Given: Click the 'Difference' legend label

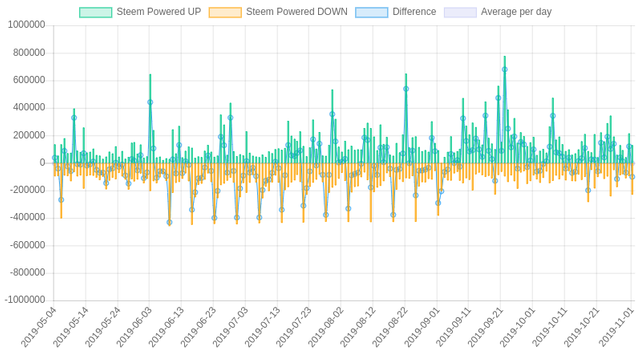Looking at the screenshot, I should tap(414, 12).
